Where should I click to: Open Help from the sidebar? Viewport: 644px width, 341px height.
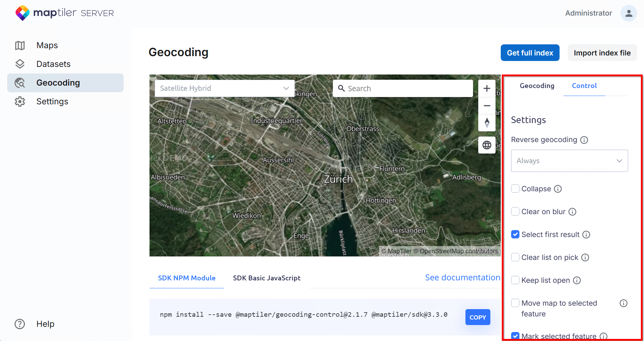pos(45,324)
